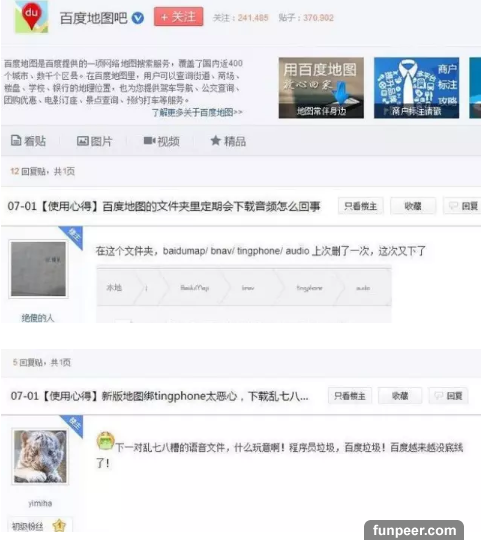Open the 视频 tab
The image size is (484, 540).
[161, 141]
